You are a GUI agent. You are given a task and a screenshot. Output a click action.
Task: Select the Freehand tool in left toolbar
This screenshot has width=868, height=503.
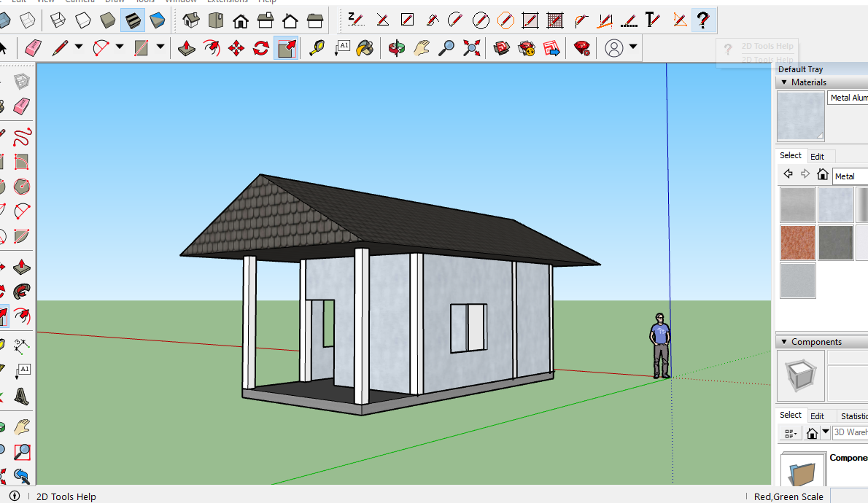pos(22,136)
